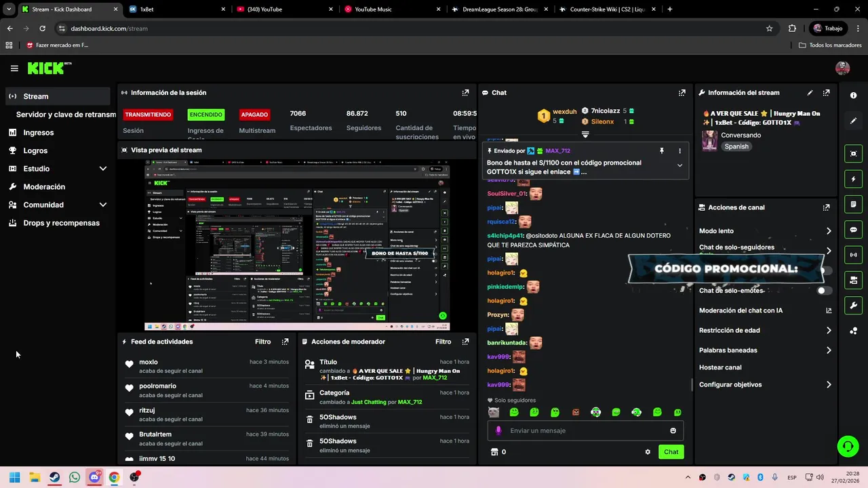The height and width of the screenshot is (488, 868).
Task: Collapse the chat leaderboard arrow
Action: [x=585, y=134]
